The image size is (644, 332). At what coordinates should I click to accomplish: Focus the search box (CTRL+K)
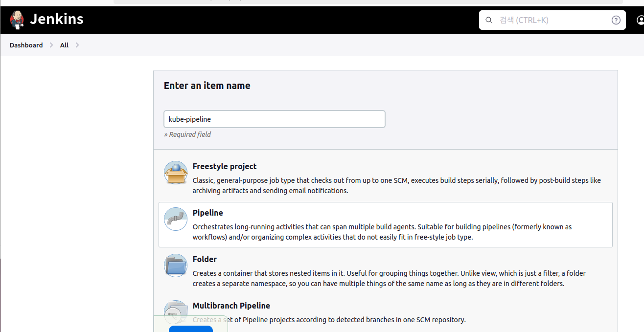pyautogui.click(x=552, y=20)
